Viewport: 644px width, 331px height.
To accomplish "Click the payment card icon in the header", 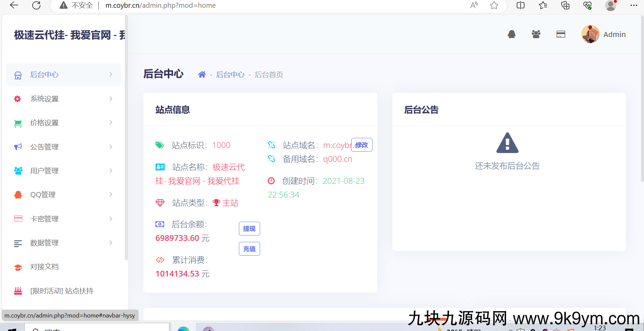I will (x=561, y=34).
